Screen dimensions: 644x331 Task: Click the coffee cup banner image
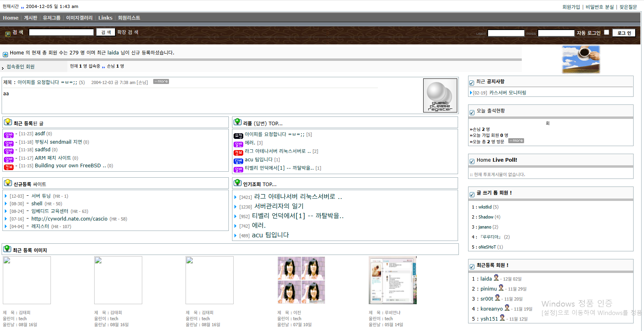coord(581,59)
